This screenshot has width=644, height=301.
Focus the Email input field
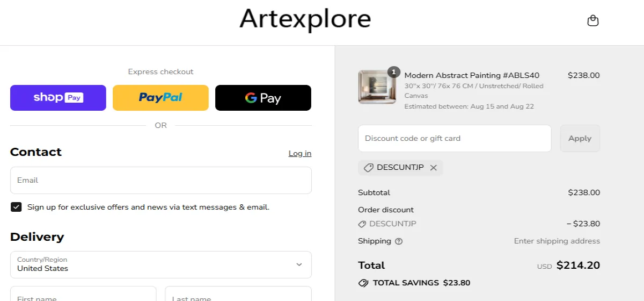[x=161, y=180]
